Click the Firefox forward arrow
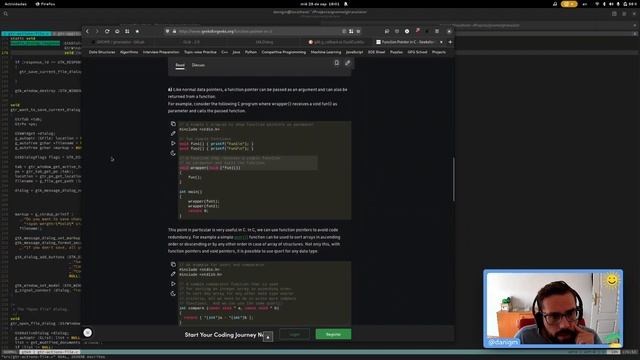The width and height of the screenshot is (640, 360). coord(97,31)
